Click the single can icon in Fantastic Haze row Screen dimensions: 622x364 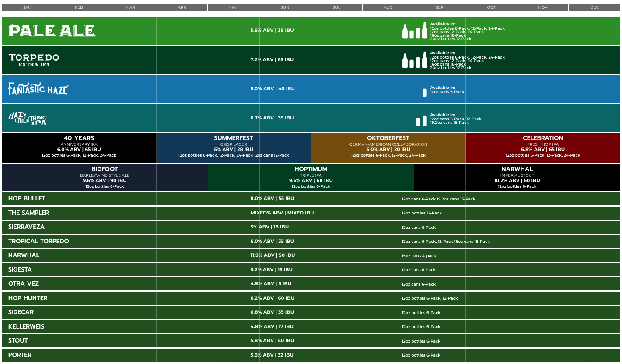coord(424,93)
